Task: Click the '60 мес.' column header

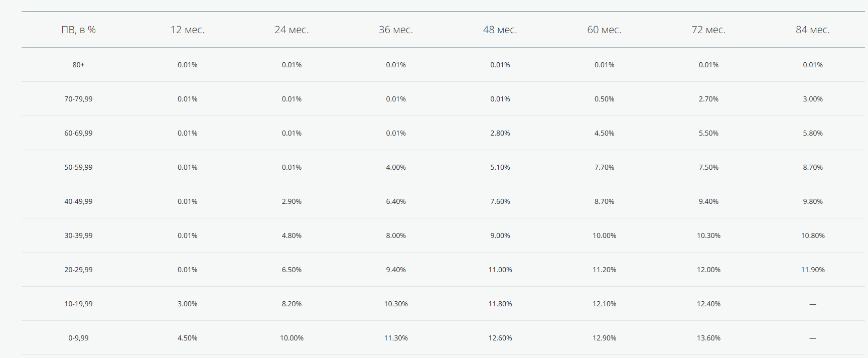Action: point(604,30)
